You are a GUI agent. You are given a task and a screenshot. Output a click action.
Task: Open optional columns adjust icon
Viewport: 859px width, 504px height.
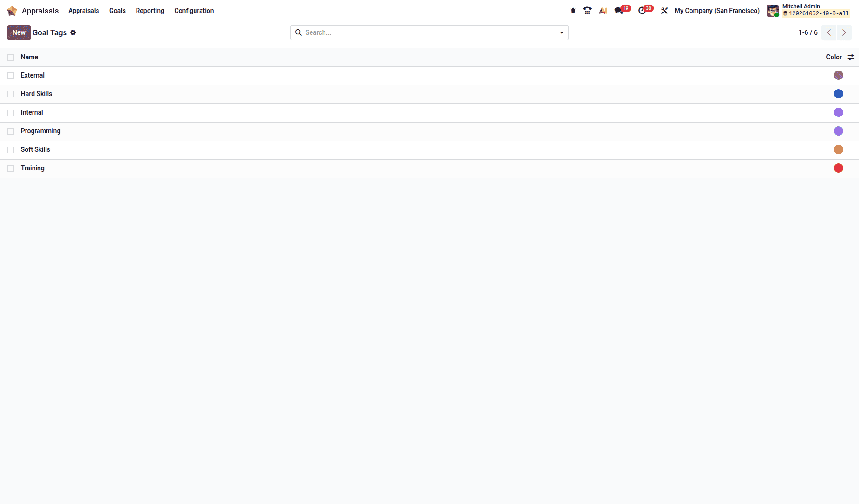(x=851, y=57)
